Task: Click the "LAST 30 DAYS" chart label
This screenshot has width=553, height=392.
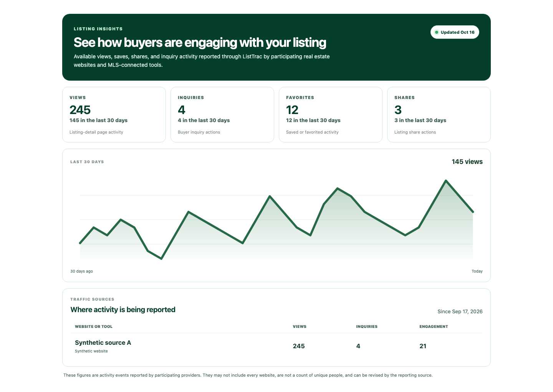Action: tap(87, 162)
